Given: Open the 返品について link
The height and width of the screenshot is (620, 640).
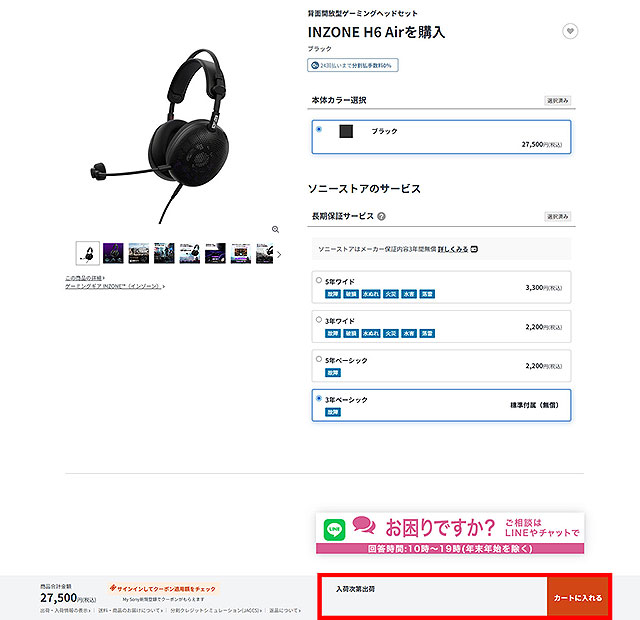Looking at the screenshot, I should (x=285, y=611).
